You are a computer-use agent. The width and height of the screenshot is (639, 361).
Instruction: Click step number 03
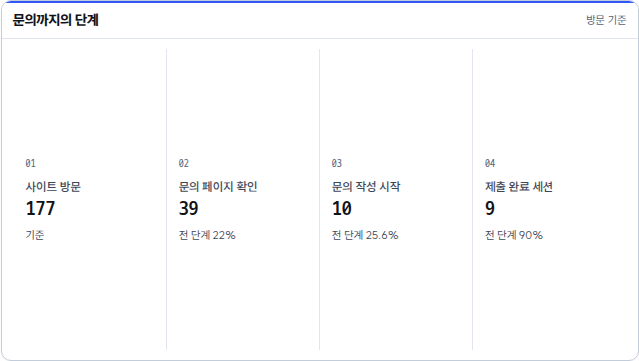pos(337,163)
